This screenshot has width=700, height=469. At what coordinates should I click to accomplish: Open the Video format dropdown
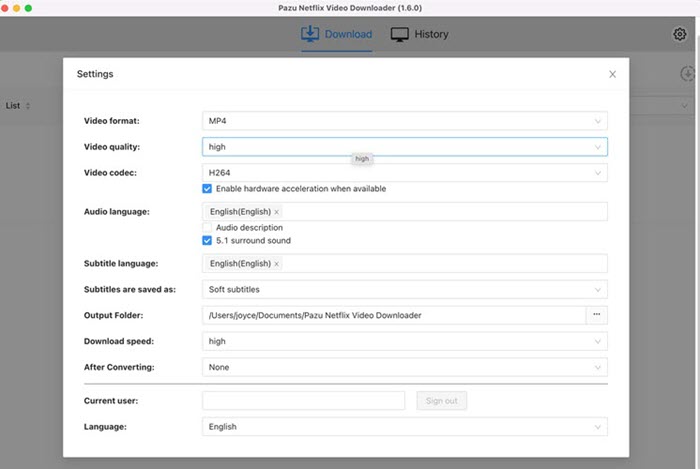tap(404, 121)
